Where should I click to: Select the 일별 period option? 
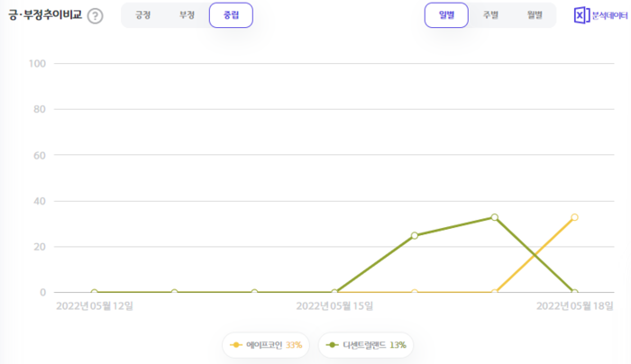coord(446,15)
